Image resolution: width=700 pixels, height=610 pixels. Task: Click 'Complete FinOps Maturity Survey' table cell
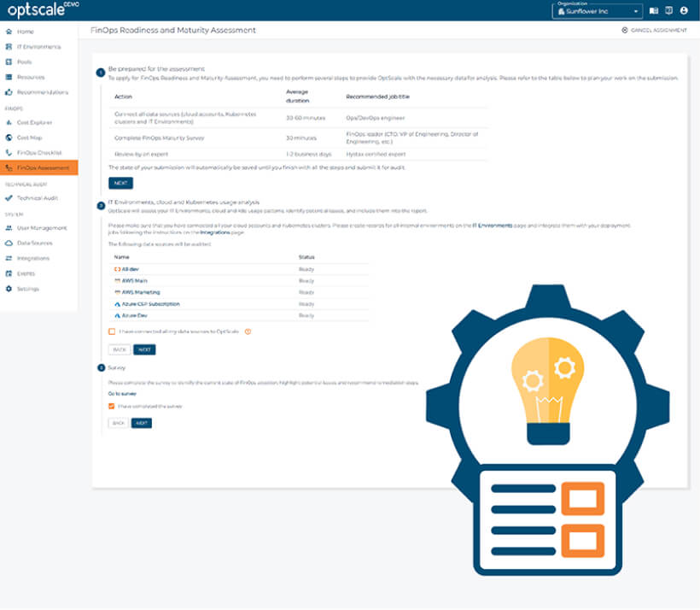160,138
